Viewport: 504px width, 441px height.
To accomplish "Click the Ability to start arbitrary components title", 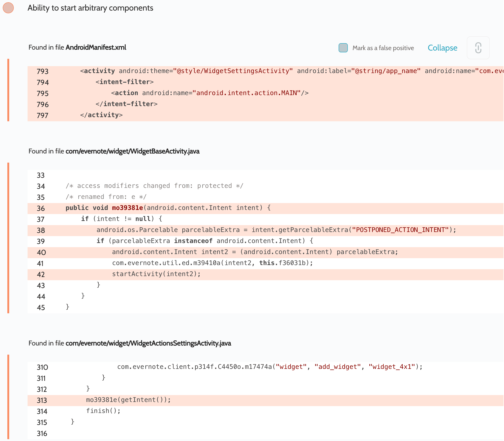I will [90, 8].
